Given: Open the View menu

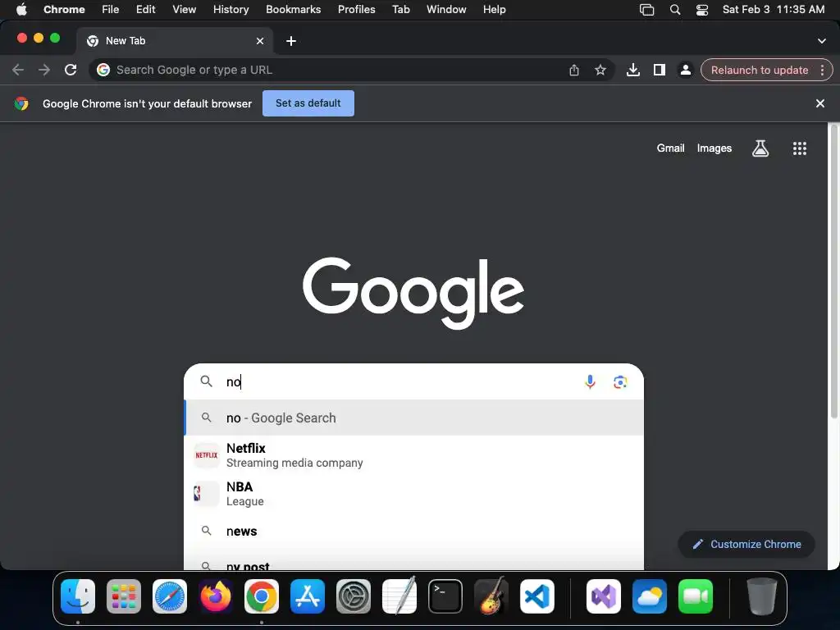Looking at the screenshot, I should point(184,10).
